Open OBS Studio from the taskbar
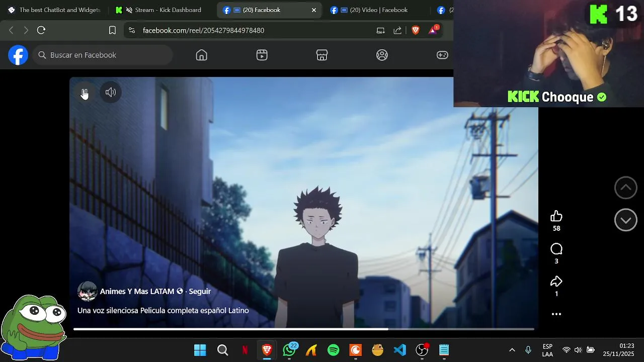Screen dimensions: 644x362 click(x=422, y=350)
